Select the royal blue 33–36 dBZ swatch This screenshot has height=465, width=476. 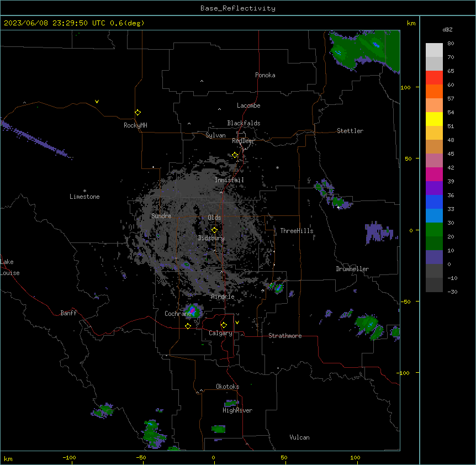[x=434, y=202]
